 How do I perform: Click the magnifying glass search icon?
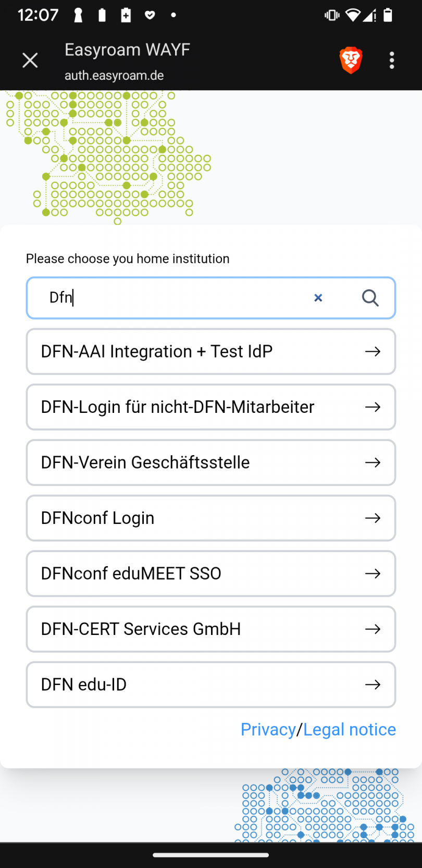(x=370, y=298)
